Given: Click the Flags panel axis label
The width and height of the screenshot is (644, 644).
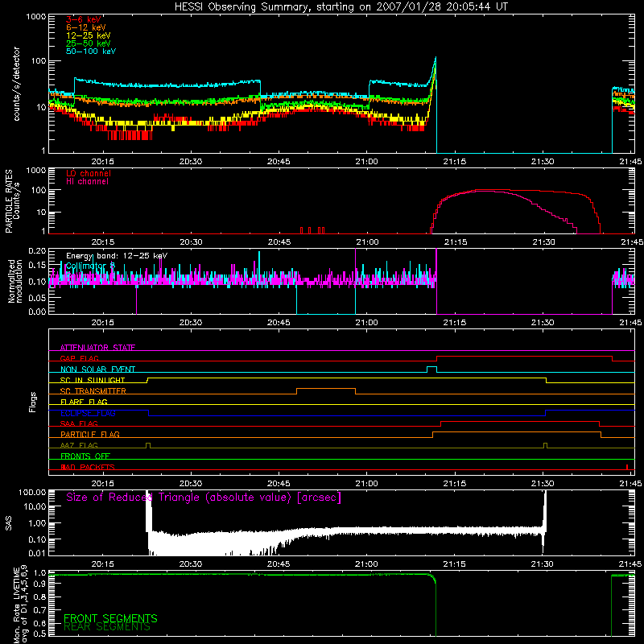Looking at the screenshot, I should coord(33,402).
